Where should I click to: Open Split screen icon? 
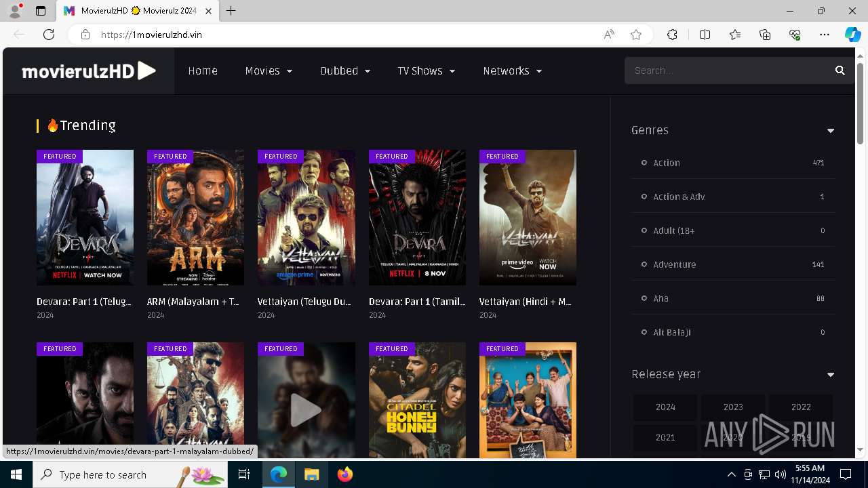pyautogui.click(x=705, y=35)
